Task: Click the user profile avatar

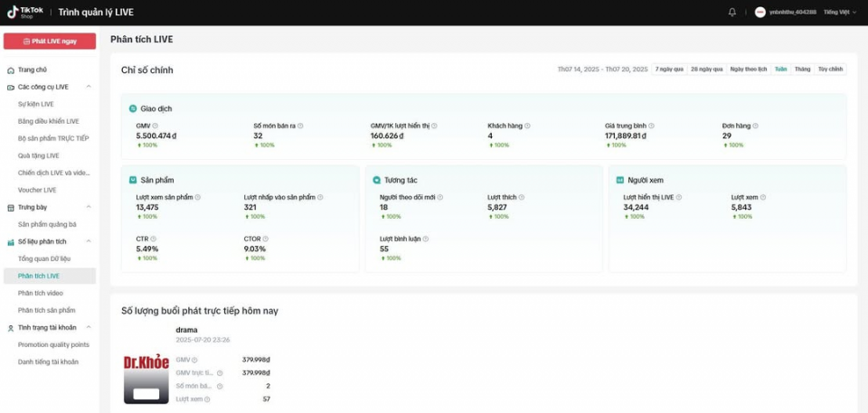Action: (760, 12)
